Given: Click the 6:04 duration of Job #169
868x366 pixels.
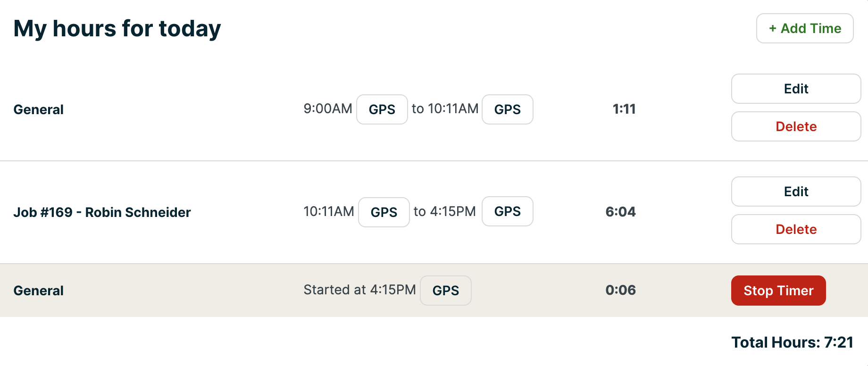Looking at the screenshot, I should (x=620, y=212).
